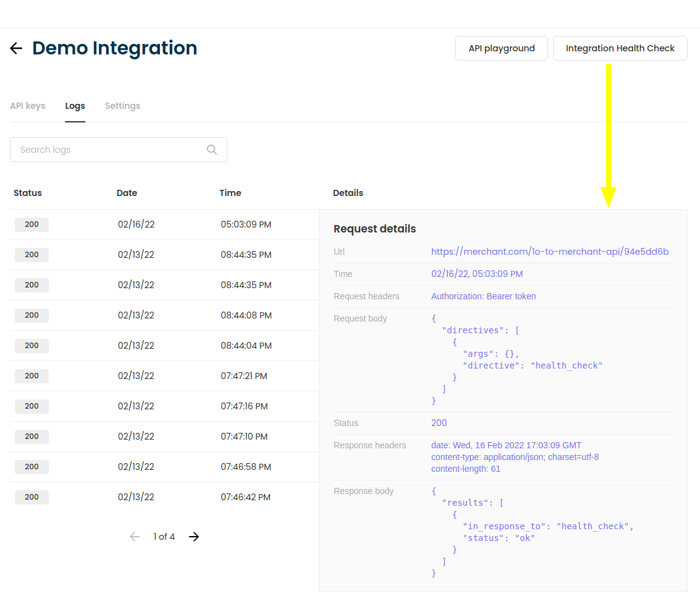Select the log entry at 08:44:08 PM
The width and height of the screenshot is (700, 601).
click(x=164, y=315)
